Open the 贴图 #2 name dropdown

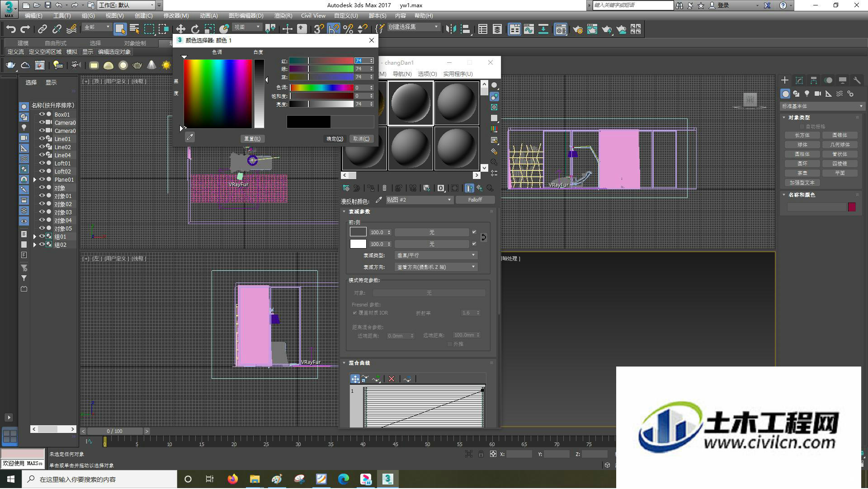(419, 200)
